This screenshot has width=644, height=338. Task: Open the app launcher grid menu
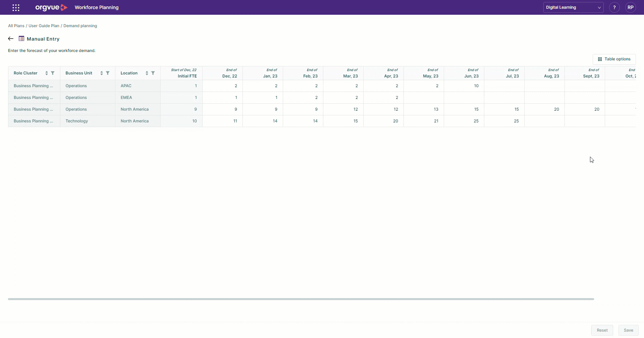click(x=16, y=7)
